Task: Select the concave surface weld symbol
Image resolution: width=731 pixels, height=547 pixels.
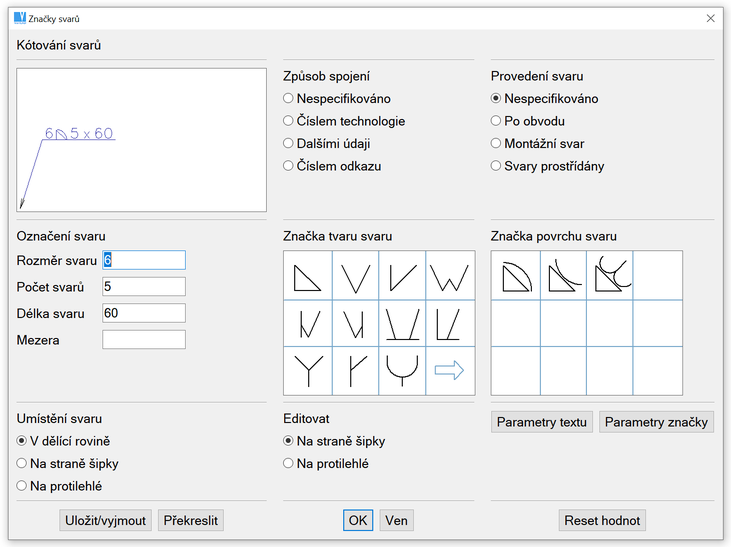Action: click(563, 275)
